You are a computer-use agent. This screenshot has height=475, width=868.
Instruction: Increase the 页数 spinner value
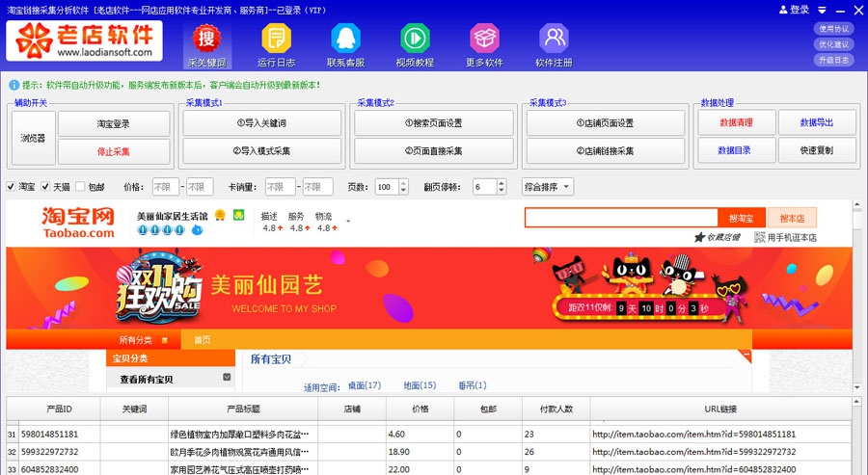pos(403,183)
